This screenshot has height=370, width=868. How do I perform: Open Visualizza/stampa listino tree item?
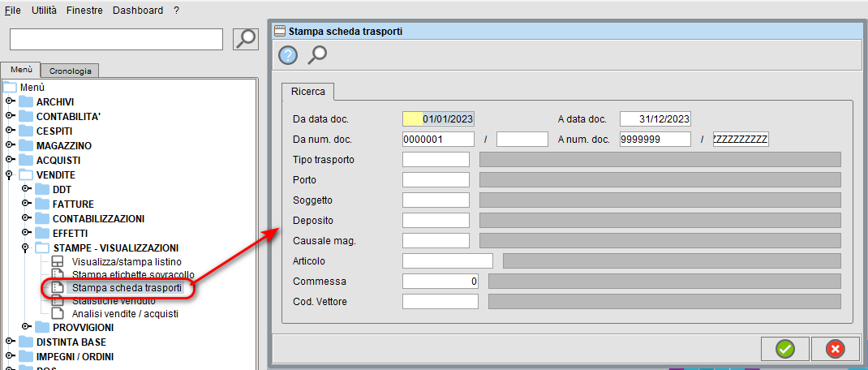(127, 261)
